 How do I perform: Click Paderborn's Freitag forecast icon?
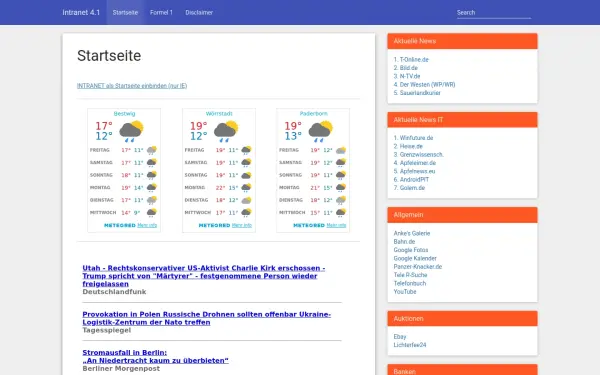tap(341, 150)
